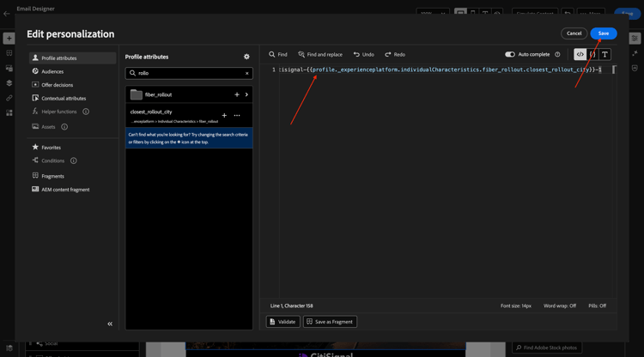Screen dimensions: 644x357
Task: Toggle Pills setting in status bar
Action: coord(597,306)
